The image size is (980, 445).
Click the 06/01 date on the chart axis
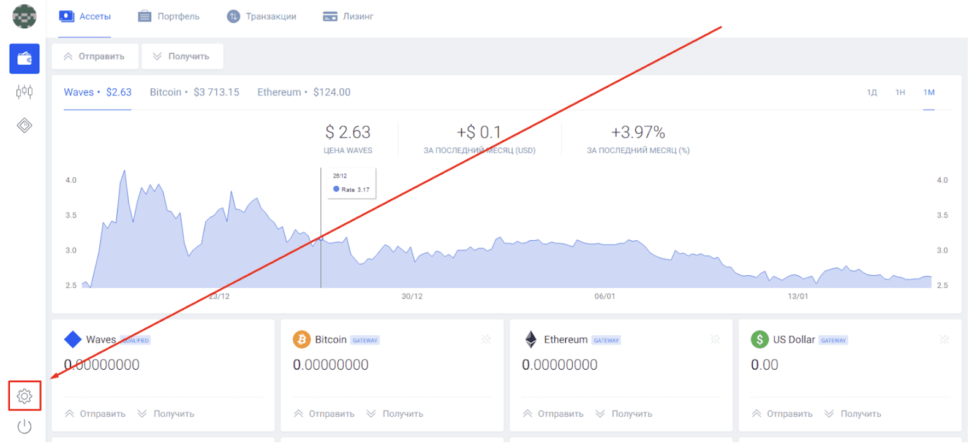(605, 297)
